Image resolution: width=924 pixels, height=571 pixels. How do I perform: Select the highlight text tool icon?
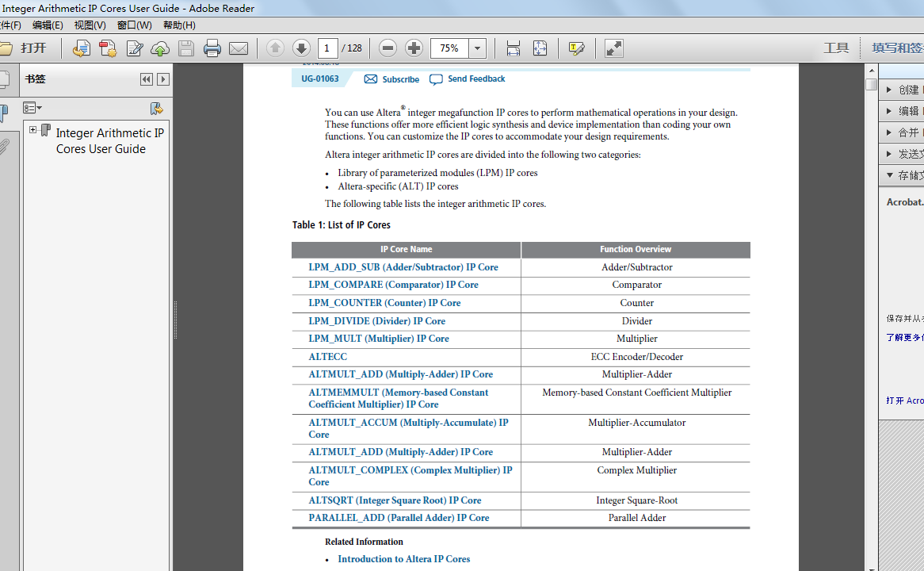[x=576, y=48]
